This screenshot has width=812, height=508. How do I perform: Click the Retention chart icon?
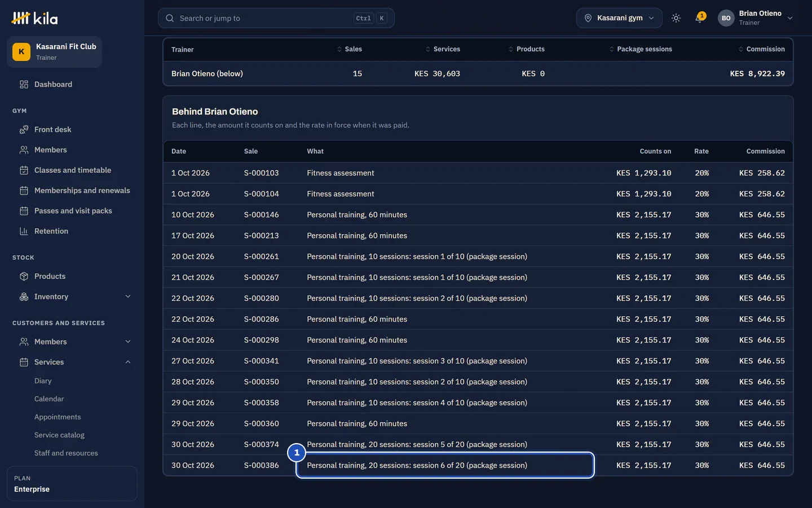pos(24,231)
